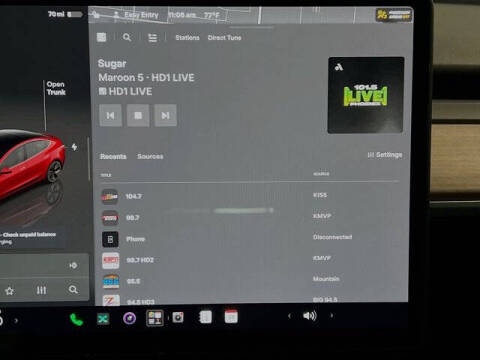Skip to previous station
The image size is (480, 360).
(x=110, y=115)
